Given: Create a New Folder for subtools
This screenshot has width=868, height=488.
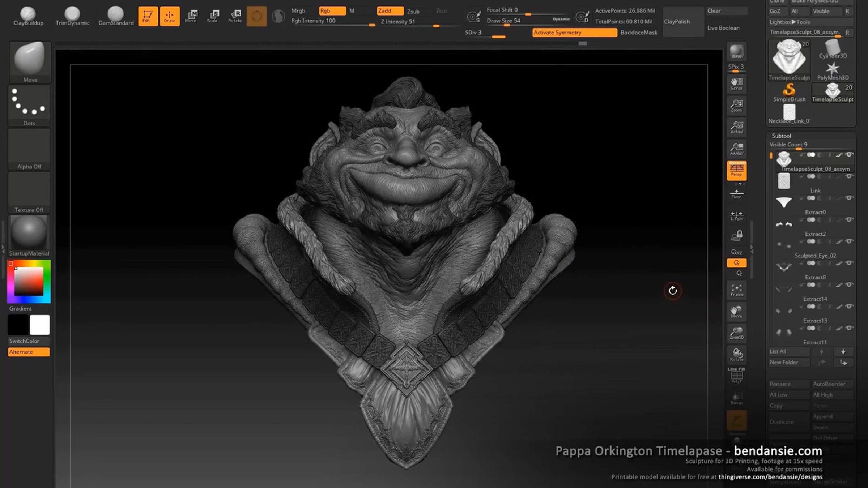Looking at the screenshot, I should [x=789, y=362].
